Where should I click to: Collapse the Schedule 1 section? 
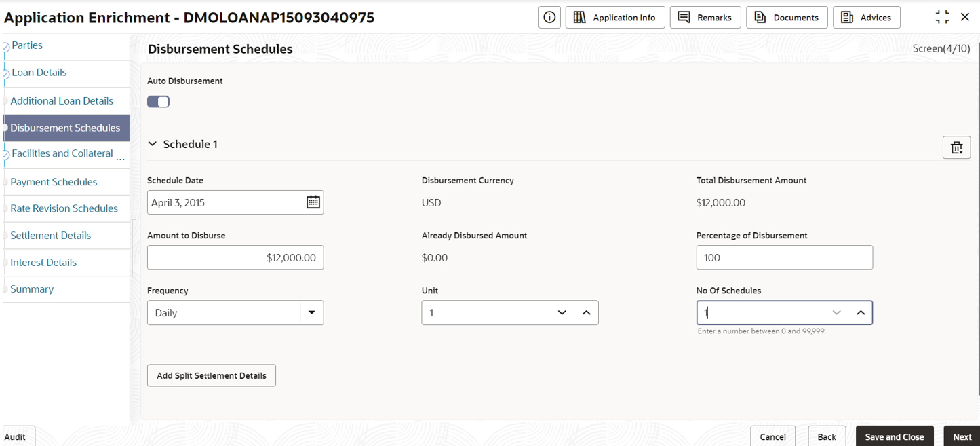click(153, 144)
